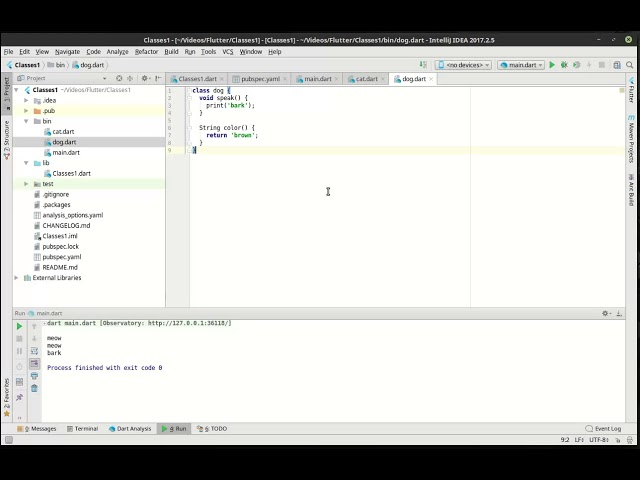Screen dimensions: 640x480
Task: Clear all Run console output with trash icon
Action: pos(34,388)
